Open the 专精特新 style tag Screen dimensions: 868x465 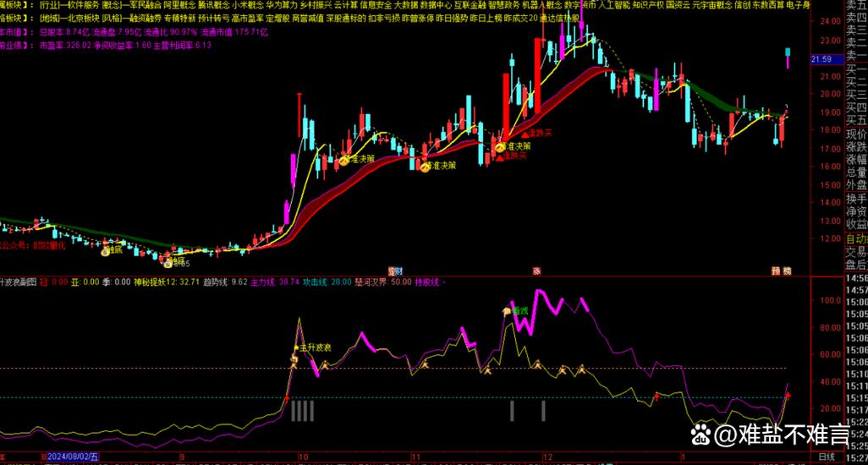tap(180, 19)
